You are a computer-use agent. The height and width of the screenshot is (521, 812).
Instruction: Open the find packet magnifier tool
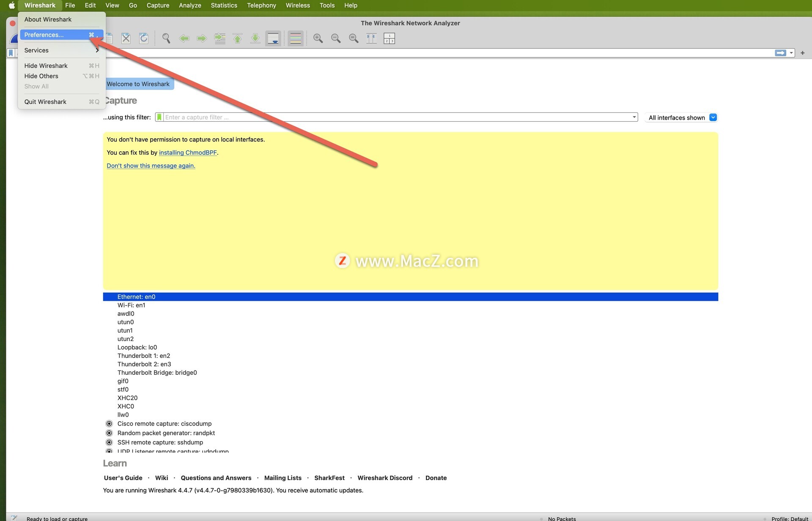click(x=166, y=38)
